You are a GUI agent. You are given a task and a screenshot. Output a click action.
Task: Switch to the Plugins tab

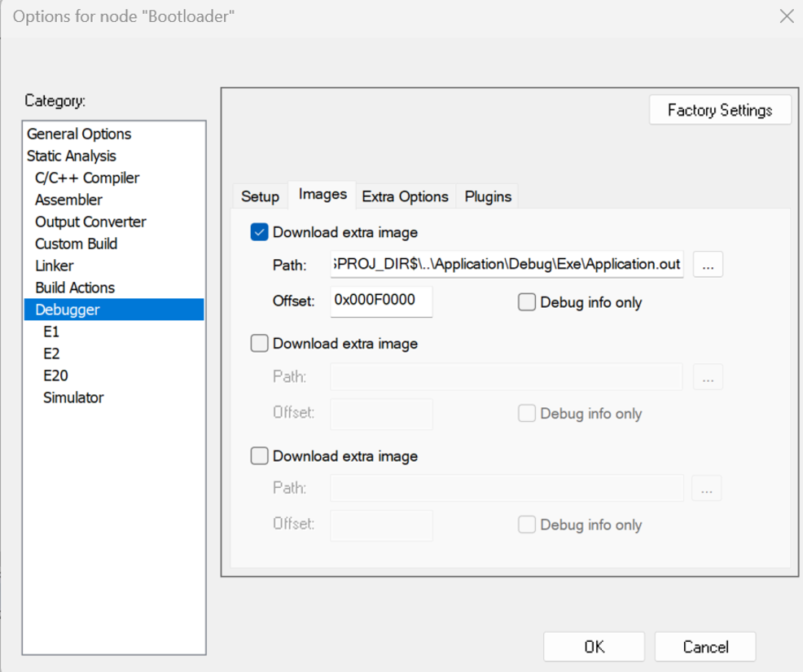pos(488,196)
